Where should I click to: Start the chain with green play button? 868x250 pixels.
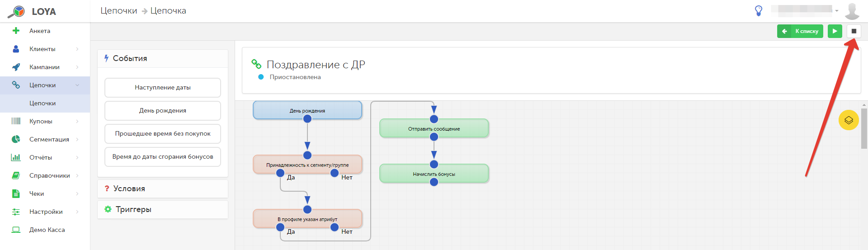pos(835,31)
